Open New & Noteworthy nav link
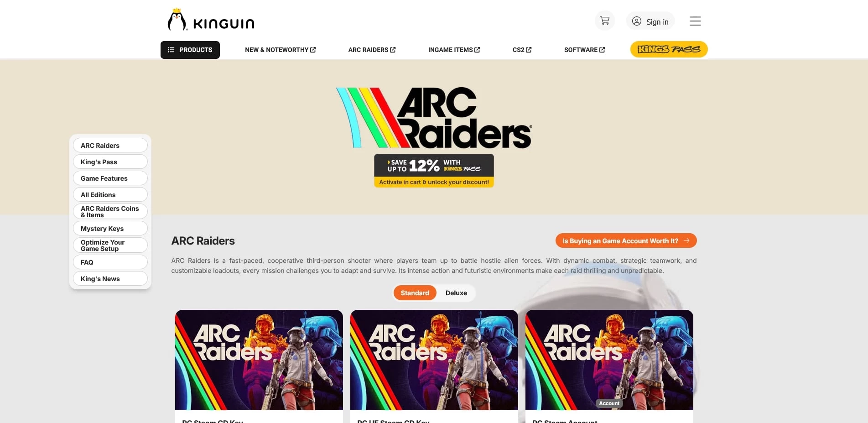 pyautogui.click(x=280, y=50)
